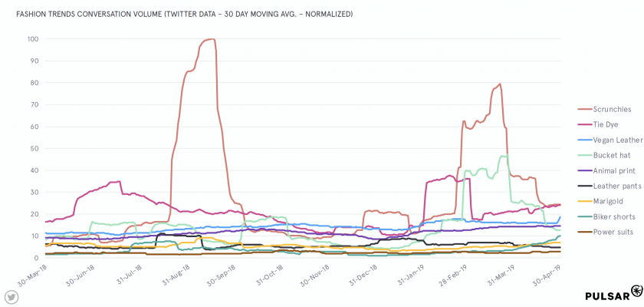Select the Marigold legend label
This screenshot has width=644, height=307.
coord(606,201)
